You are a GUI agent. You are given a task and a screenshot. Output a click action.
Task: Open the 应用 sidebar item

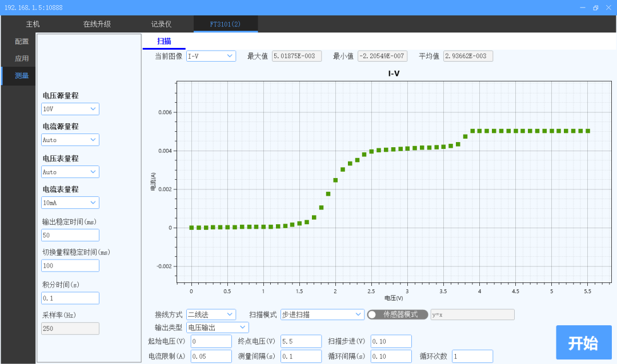click(x=22, y=59)
